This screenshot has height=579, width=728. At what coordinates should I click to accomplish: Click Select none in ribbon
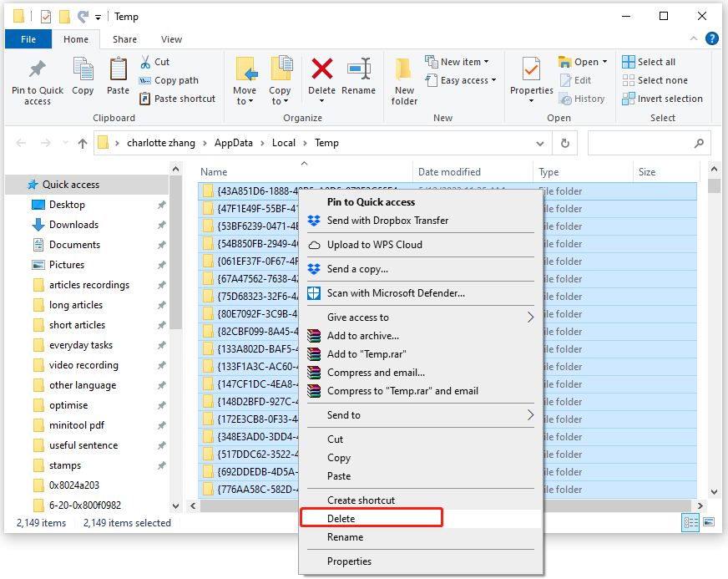click(655, 80)
